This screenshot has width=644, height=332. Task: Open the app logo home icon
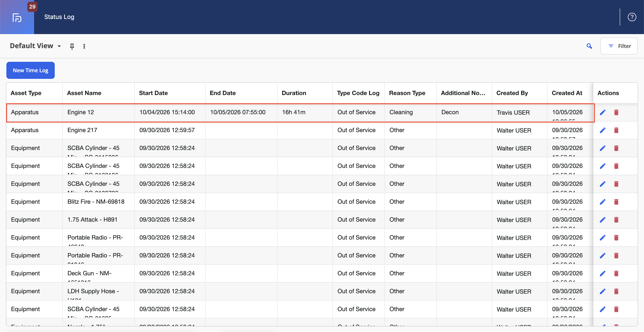(x=17, y=18)
